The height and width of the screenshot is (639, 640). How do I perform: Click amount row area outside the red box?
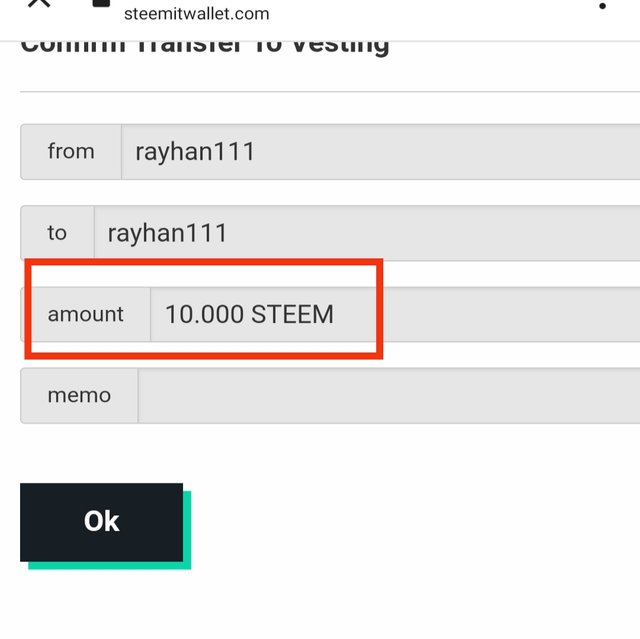[x=510, y=314]
